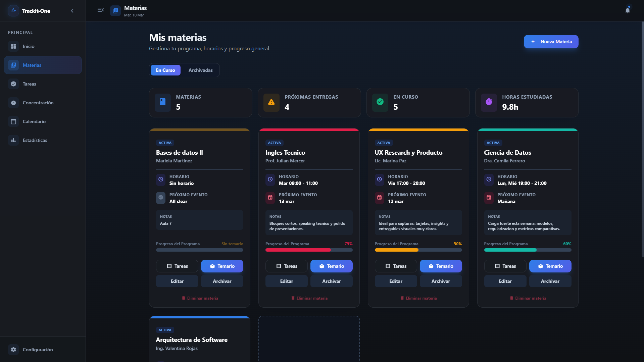Open Calendario in the sidebar
Screen dimensions: 644x362
(43, 121)
